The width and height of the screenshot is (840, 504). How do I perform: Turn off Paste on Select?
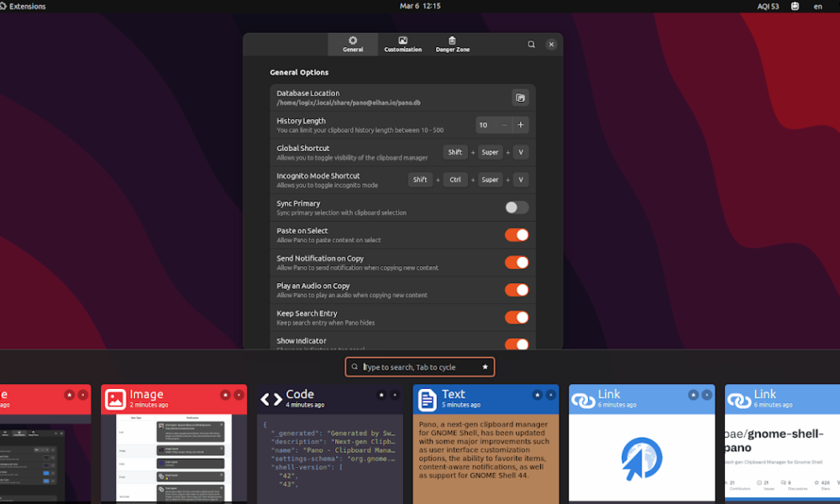coord(517,234)
